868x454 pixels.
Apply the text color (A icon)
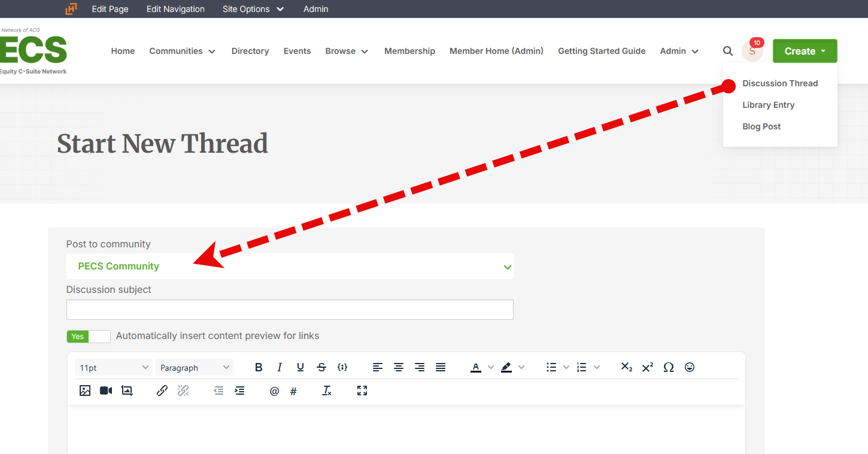coord(476,367)
